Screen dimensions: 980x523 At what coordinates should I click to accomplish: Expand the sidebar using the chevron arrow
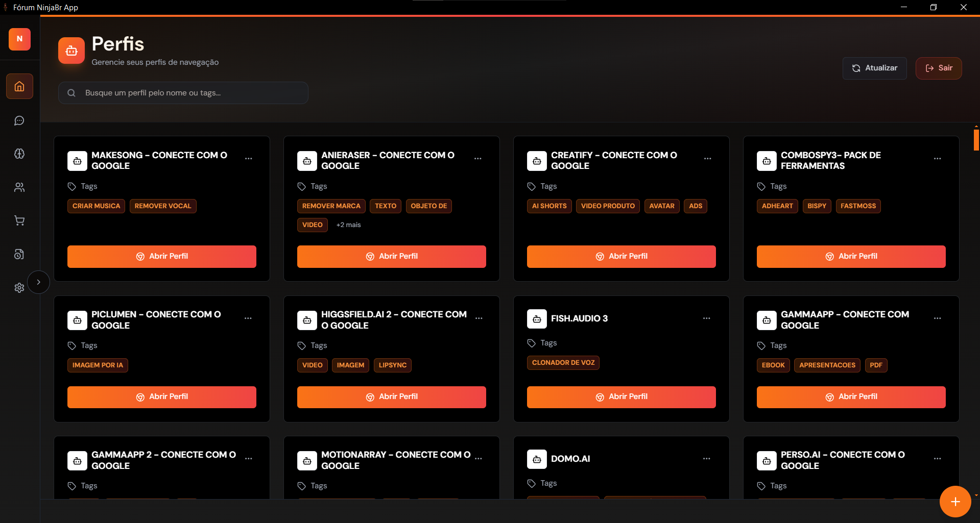click(x=38, y=282)
